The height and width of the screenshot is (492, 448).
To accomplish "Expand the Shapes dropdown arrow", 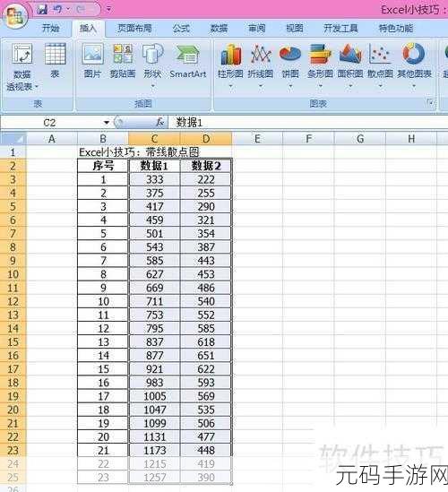I will [x=153, y=86].
